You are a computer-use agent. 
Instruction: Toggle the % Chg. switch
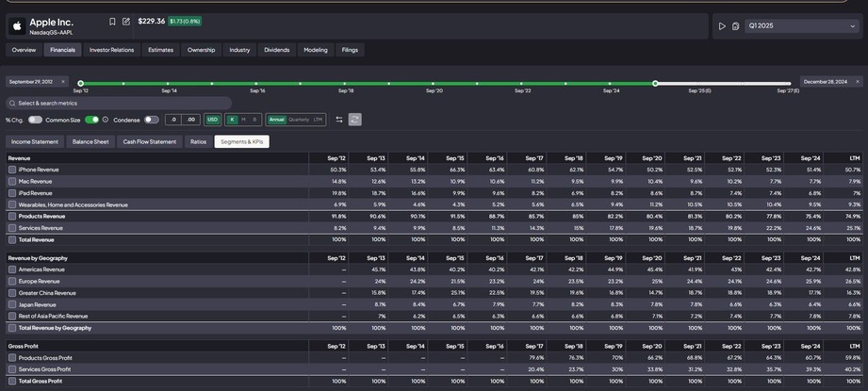tap(35, 120)
